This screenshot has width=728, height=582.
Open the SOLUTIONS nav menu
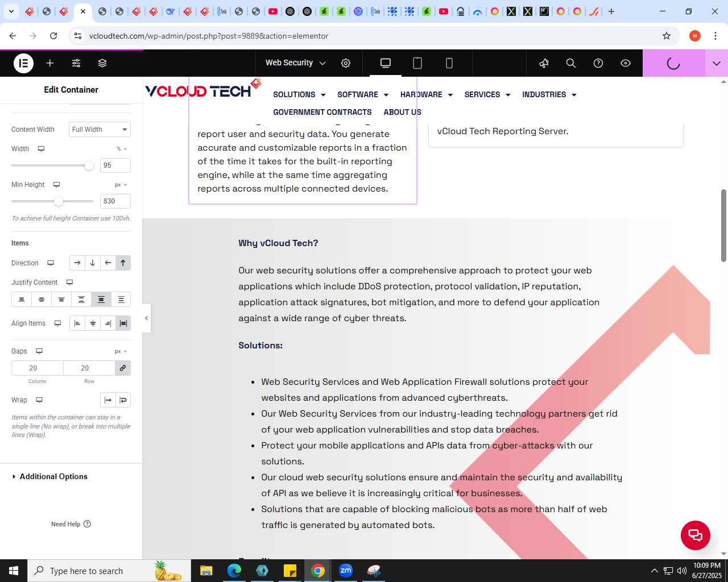[x=299, y=95]
